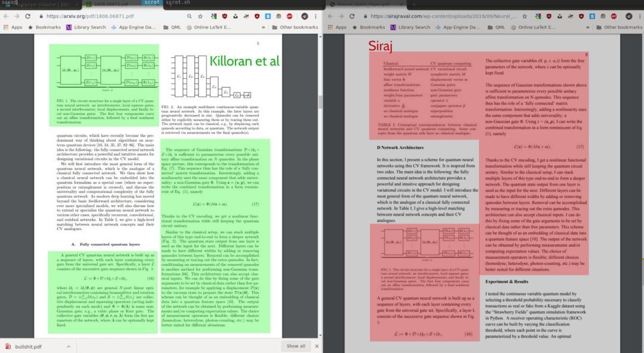Go forward in the arxiv.org window
The image size is (644, 353).
tap(17, 16)
